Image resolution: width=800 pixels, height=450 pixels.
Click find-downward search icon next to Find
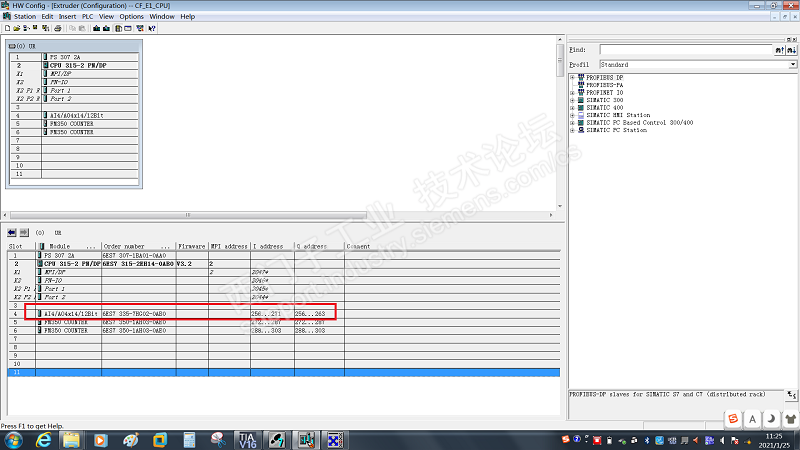pyautogui.click(x=791, y=49)
